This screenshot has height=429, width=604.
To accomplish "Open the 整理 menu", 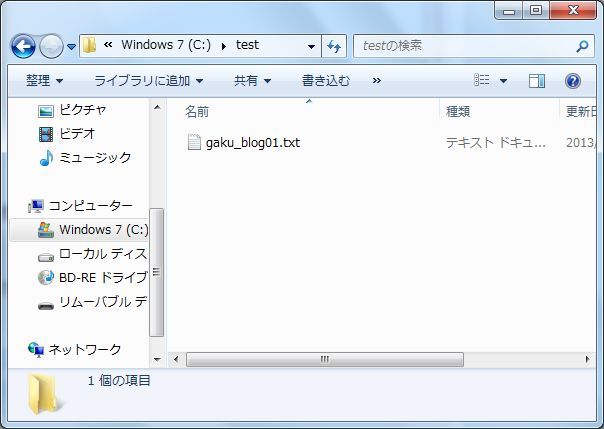I will click(44, 81).
